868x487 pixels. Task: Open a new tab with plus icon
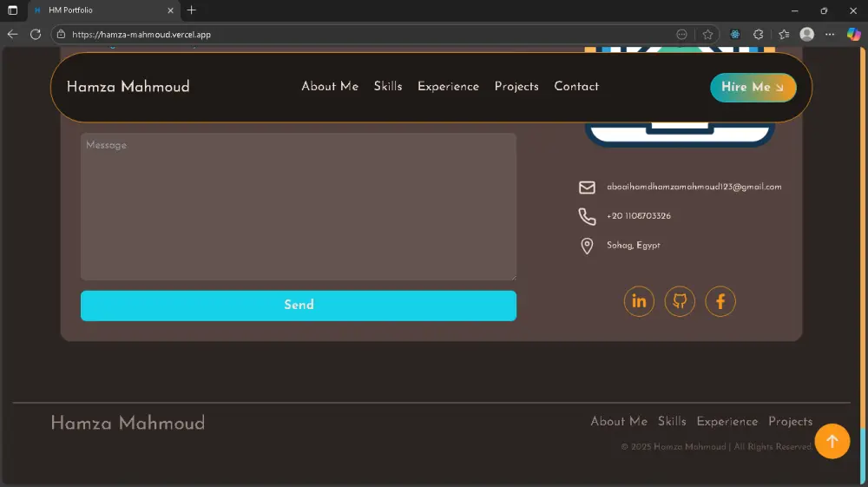(x=192, y=10)
